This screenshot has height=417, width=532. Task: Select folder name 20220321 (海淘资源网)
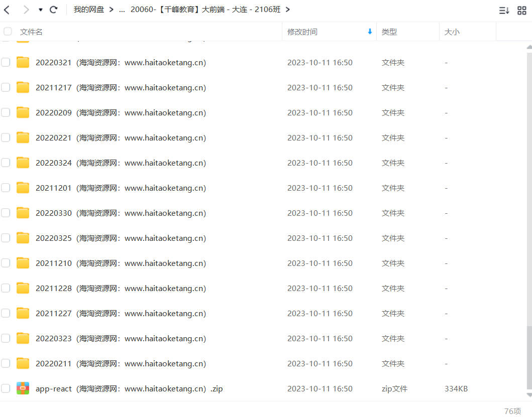[x=121, y=63]
